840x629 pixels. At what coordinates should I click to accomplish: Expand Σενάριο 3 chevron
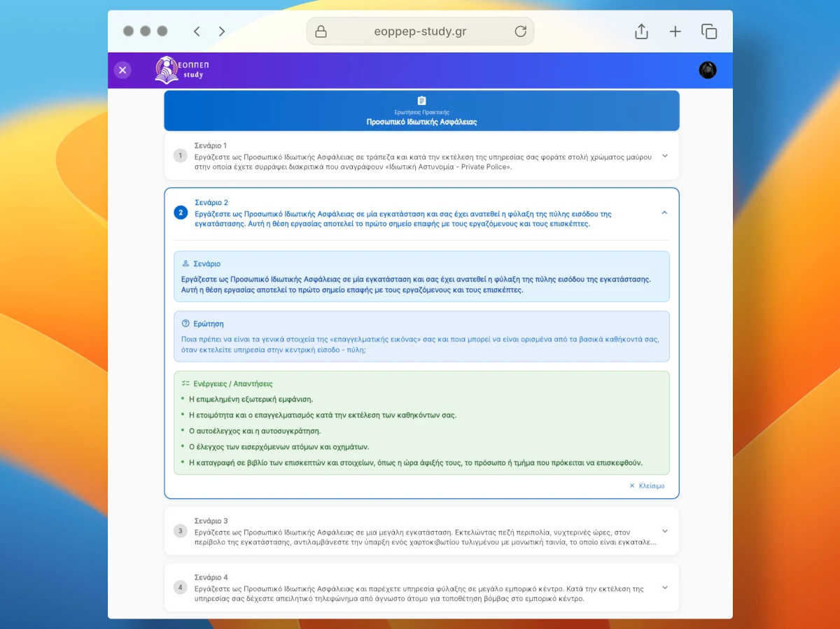pos(664,531)
